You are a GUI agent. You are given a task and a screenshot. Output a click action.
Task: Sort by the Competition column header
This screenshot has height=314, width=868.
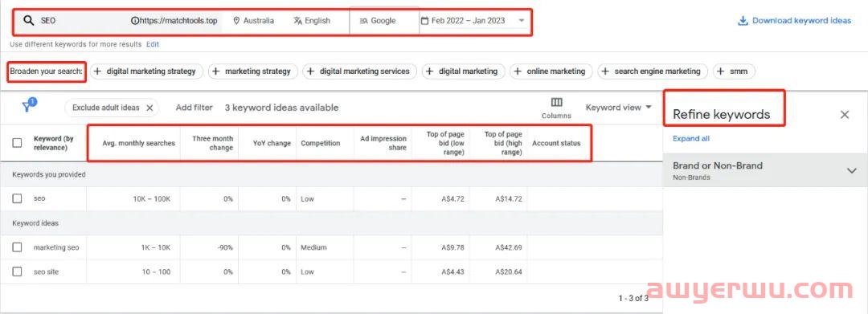click(x=321, y=143)
